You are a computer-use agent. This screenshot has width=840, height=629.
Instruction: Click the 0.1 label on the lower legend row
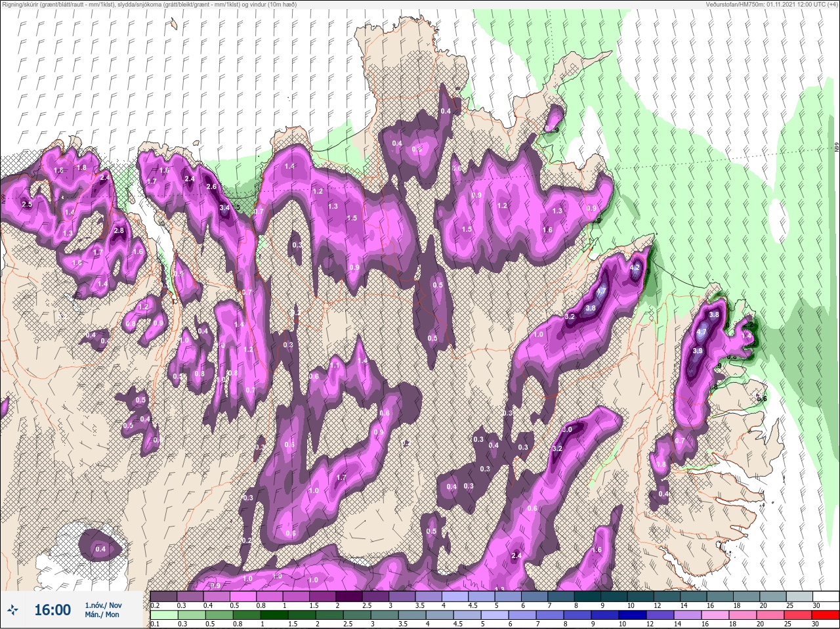coord(156,624)
